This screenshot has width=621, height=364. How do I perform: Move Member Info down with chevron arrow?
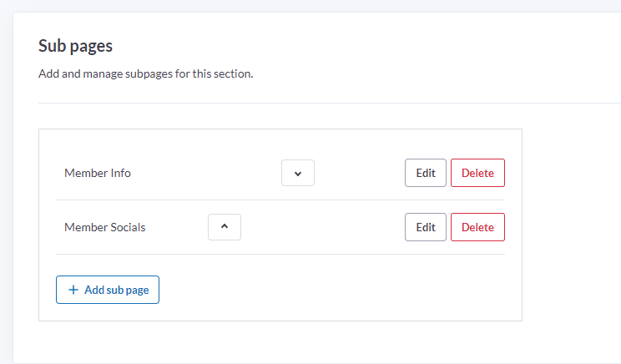point(298,173)
